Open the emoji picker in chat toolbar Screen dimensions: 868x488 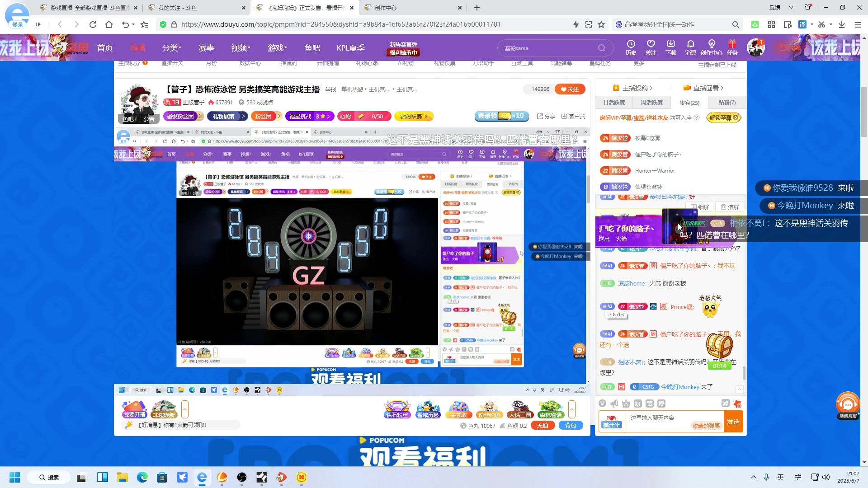pos(602,404)
